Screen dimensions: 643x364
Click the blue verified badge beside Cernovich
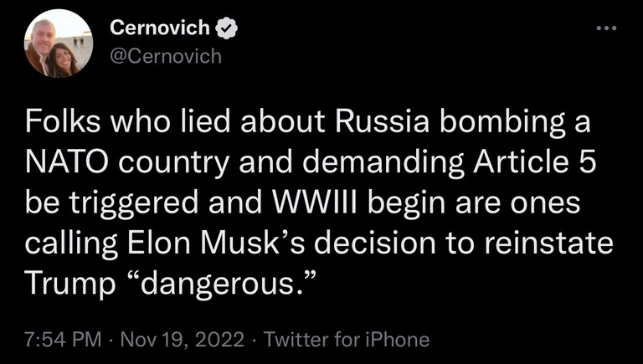point(226,29)
